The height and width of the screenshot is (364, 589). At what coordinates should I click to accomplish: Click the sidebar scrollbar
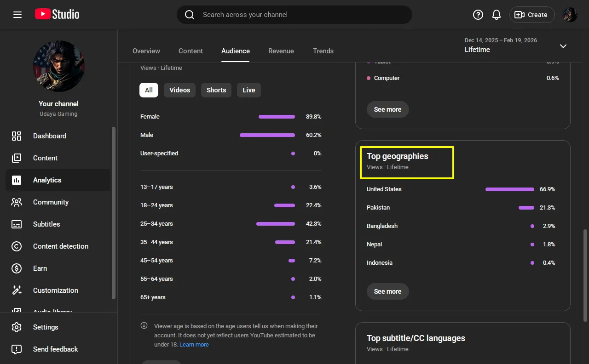(x=114, y=213)
